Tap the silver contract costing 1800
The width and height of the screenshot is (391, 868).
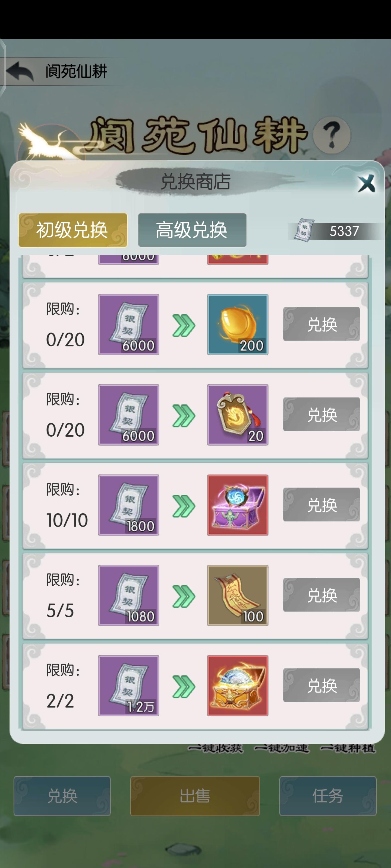128,505
